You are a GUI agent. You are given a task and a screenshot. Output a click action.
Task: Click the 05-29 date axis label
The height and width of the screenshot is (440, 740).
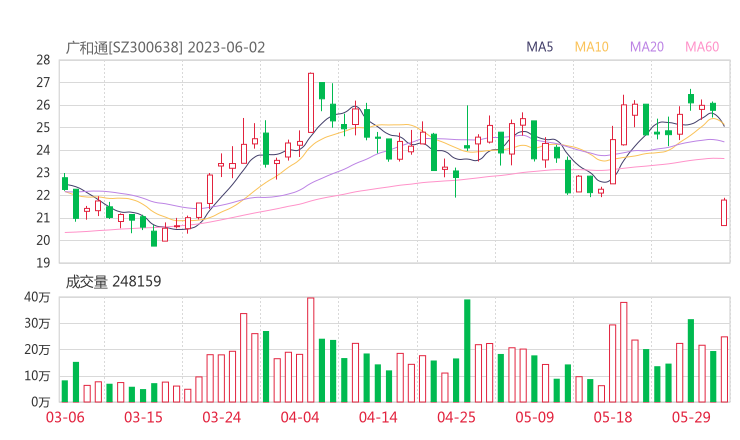tap(691, 418)
